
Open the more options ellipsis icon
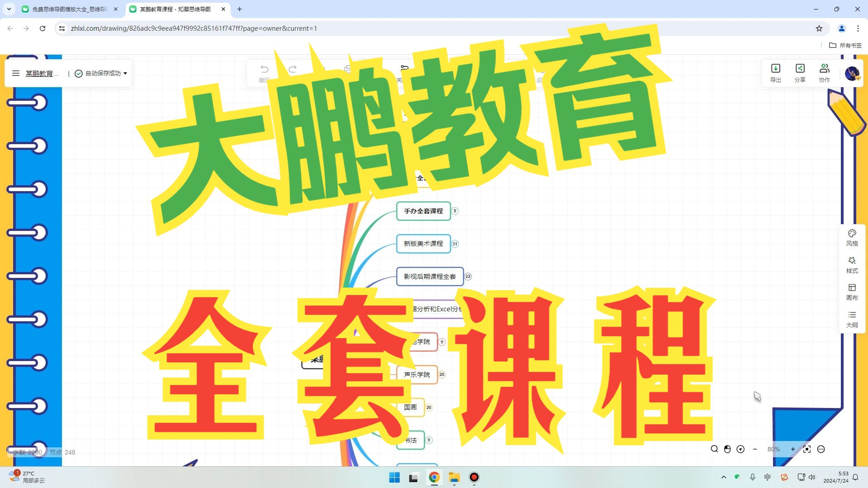point(821,449)
